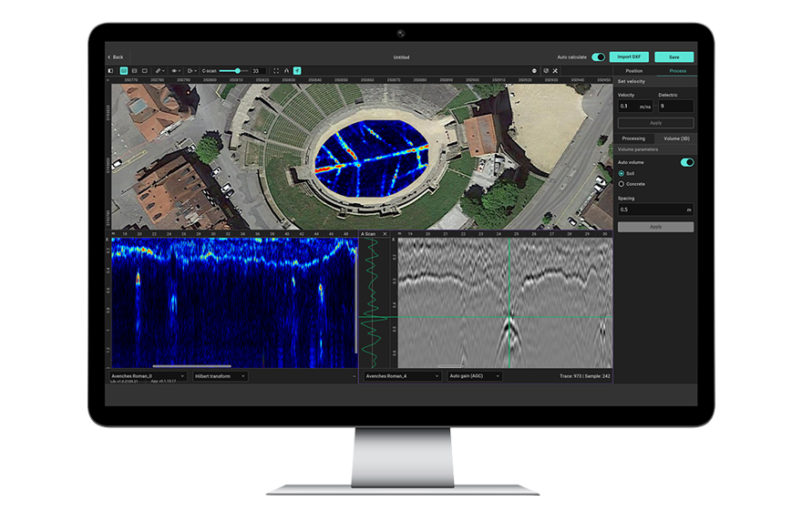The height and width of the screenshot is (532, 802).
Task: Select the Soil radio button
Action: tap(622, 173)
